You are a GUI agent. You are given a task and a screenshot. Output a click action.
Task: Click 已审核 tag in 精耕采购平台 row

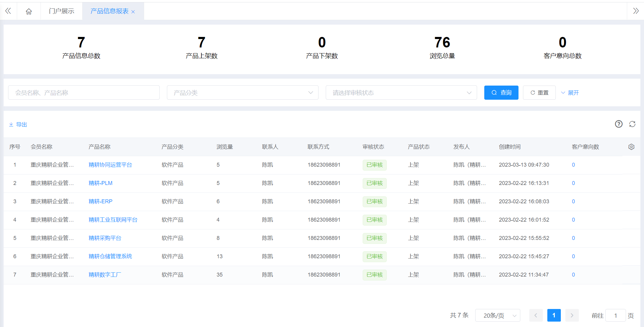(374, 238)
